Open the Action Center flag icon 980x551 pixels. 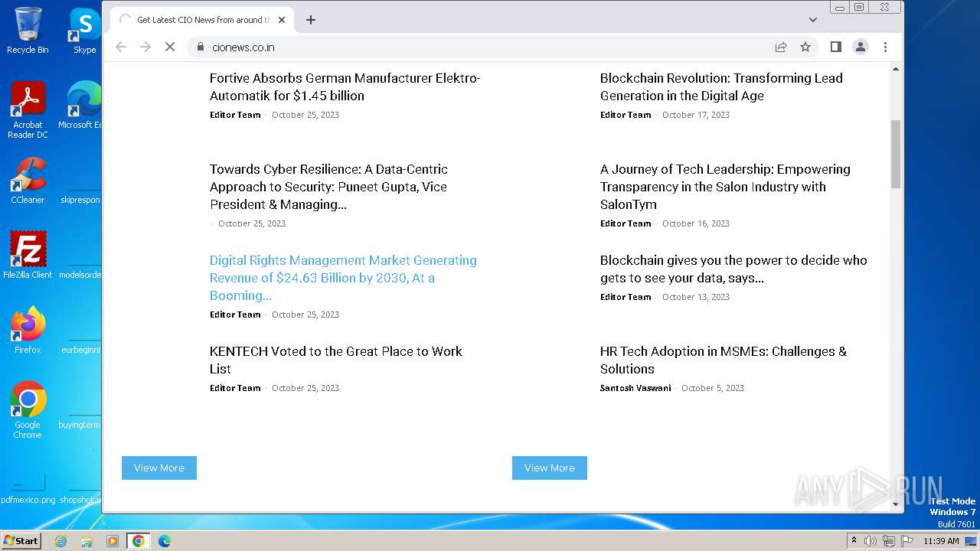tap(907, 541)
